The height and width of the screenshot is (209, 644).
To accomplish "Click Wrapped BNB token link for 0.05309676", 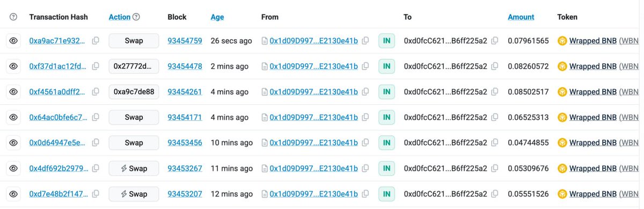I will click(593, 168).
